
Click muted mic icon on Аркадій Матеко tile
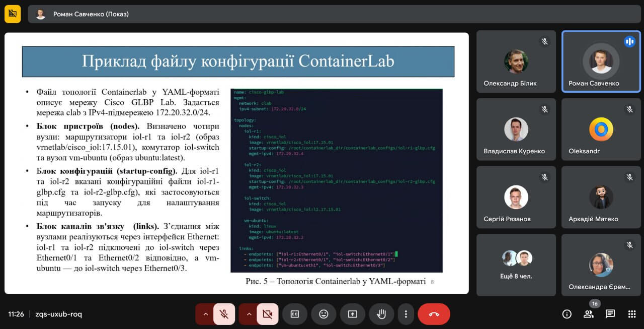(629, 177)
